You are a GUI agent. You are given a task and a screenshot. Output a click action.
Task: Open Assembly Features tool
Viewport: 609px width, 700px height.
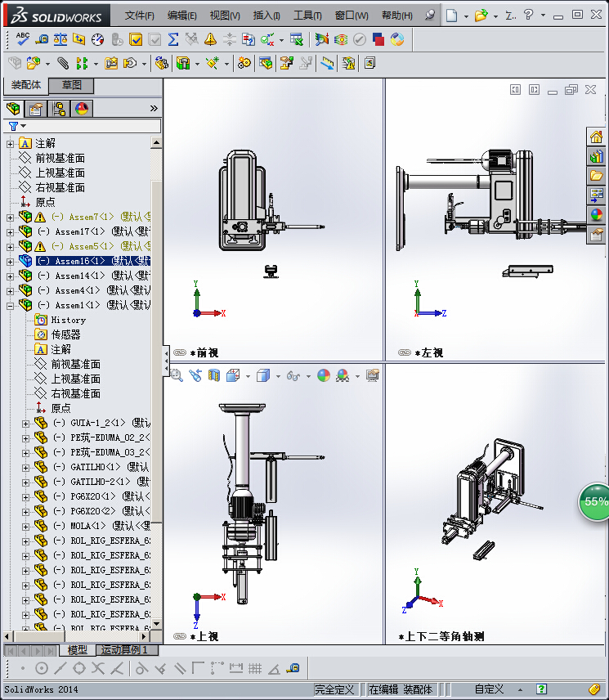(183, 63)
